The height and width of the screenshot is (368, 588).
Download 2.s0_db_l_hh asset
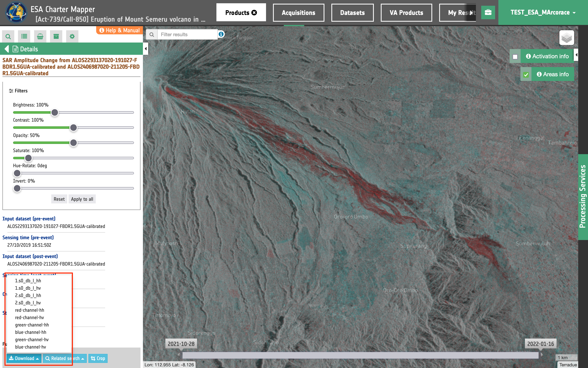pos(28,295)
